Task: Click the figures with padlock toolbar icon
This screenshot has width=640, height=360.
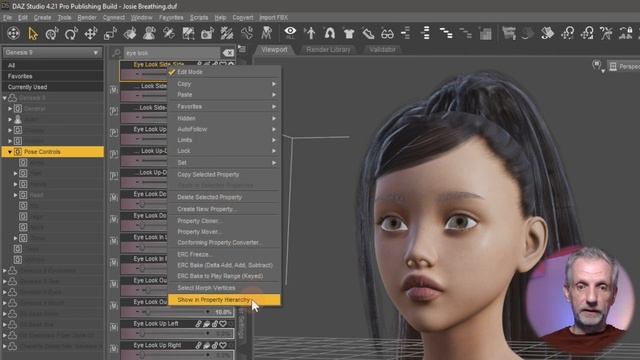Action: click(x=626, y=33)
